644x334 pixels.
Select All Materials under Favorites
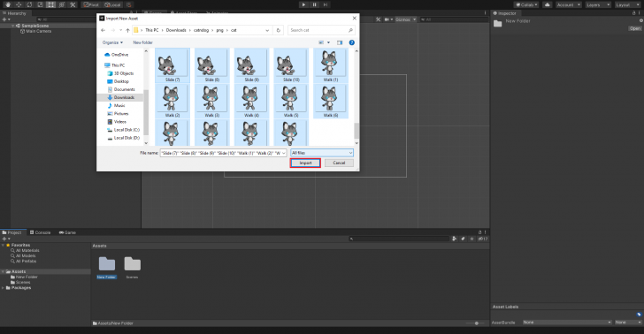tap(25, 250)
